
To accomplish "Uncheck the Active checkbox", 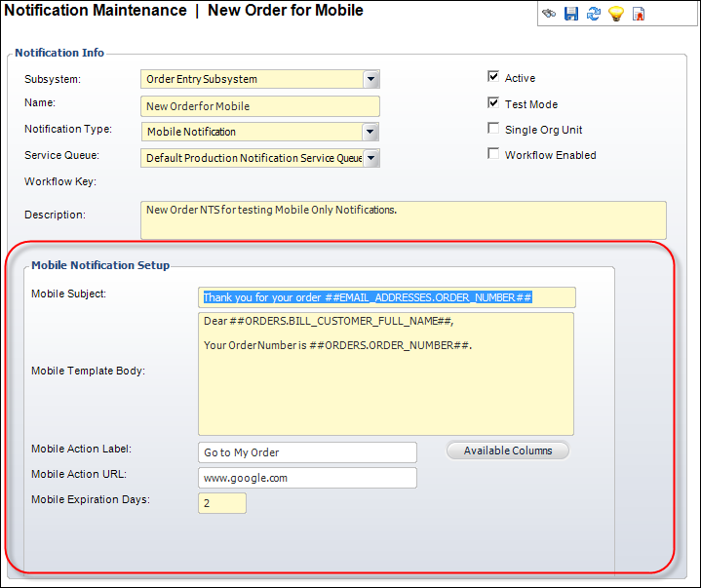I will [493, 77].
